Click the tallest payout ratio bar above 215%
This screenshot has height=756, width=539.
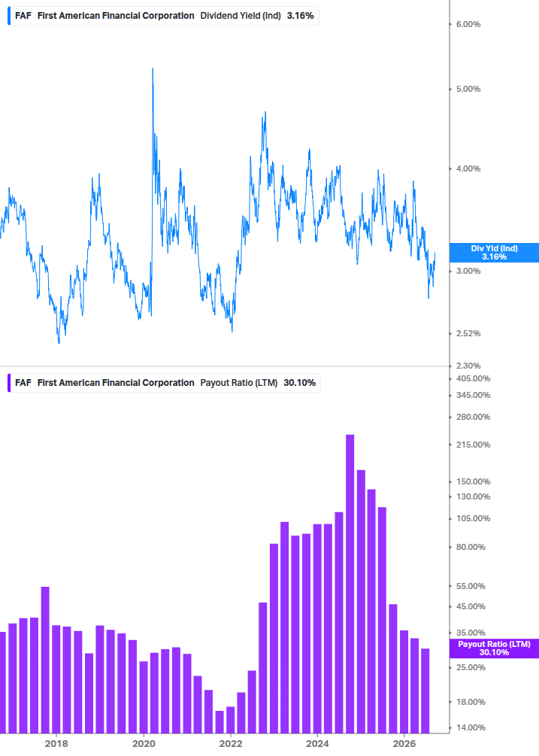(350, 584)
